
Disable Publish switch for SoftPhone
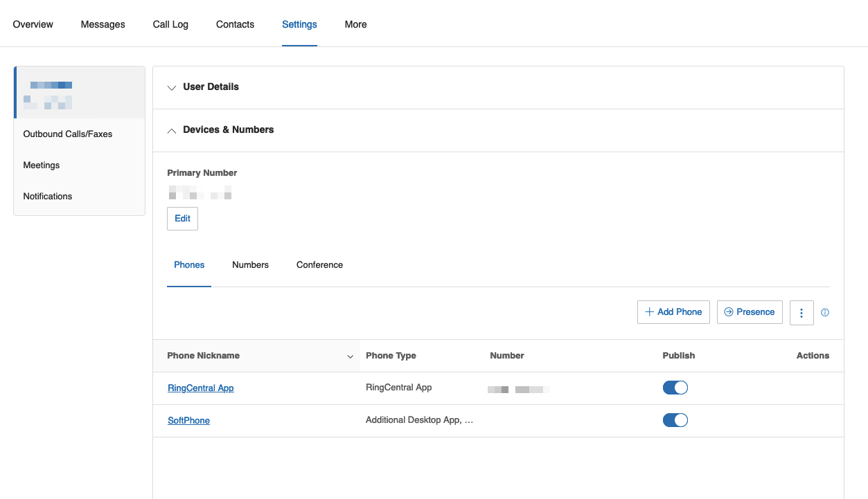point(675,420)
